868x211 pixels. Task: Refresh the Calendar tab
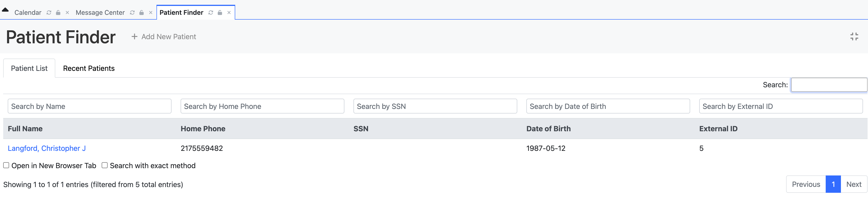coord(49,13)
